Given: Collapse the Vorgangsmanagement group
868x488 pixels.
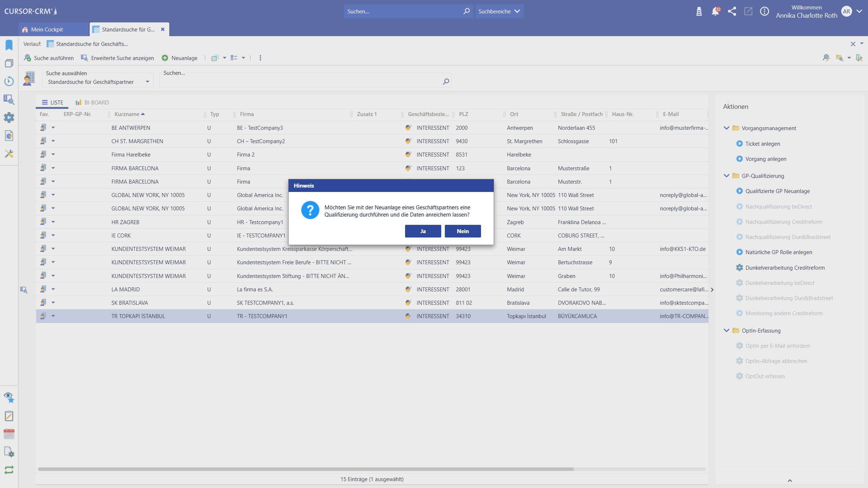Looking at the screenshot, I should pos(726,128).
